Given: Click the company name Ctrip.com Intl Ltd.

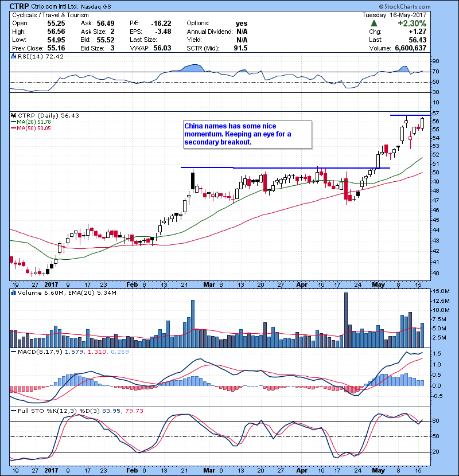Looking at the screenshot, I should (55, 6).
